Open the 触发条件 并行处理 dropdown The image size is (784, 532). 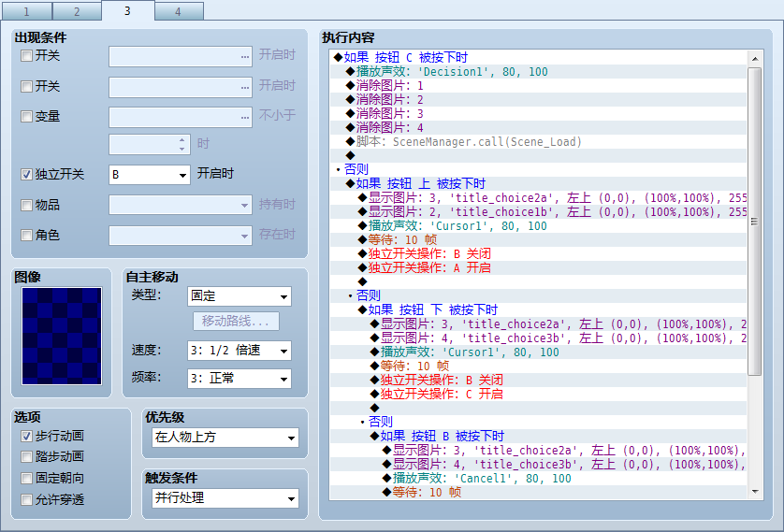point(225,498)
